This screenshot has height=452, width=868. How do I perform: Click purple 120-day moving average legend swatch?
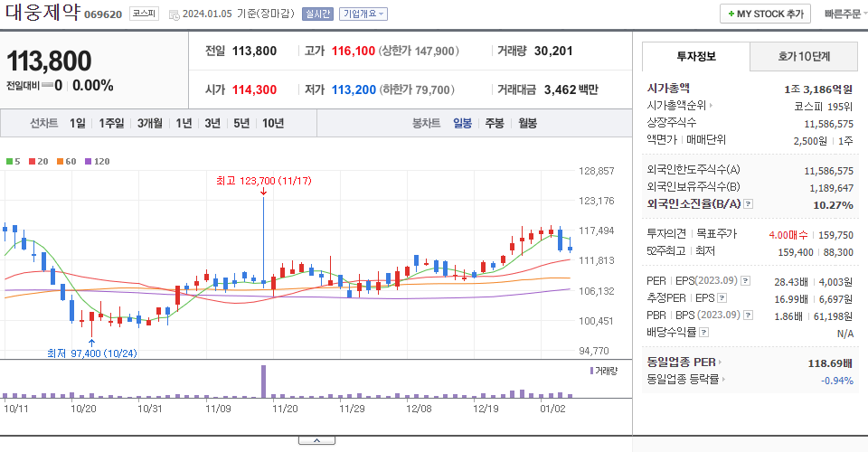[88, 162]
